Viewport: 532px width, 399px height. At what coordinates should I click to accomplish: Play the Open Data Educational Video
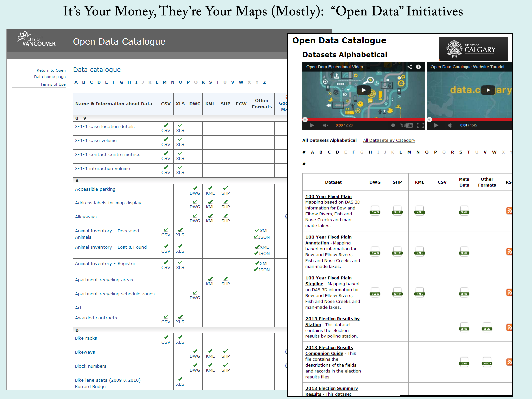tap(364, 90)
